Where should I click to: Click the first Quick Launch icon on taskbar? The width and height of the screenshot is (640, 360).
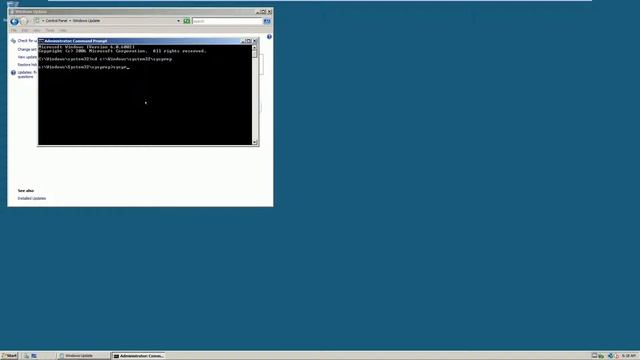(26, 356)
